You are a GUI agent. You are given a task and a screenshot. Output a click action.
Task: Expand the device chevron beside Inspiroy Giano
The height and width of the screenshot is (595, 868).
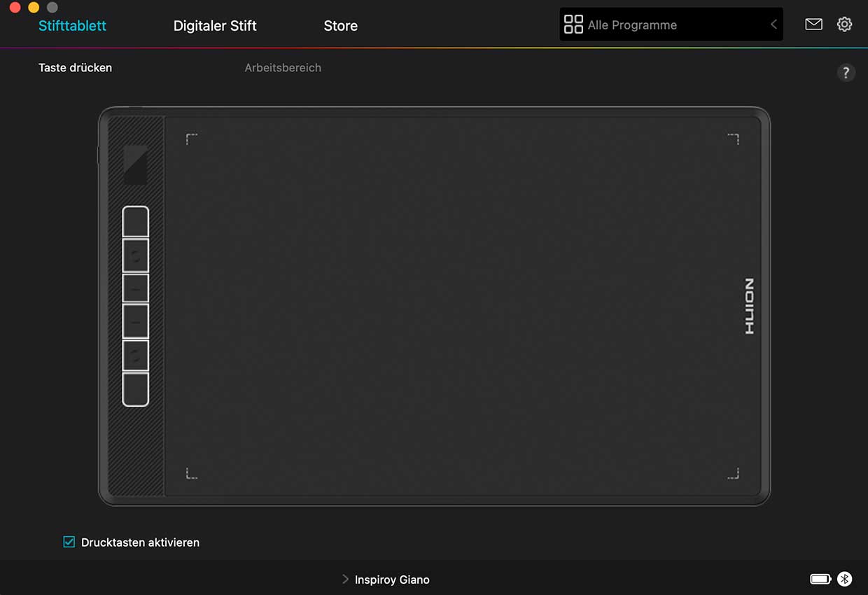pos(345,579)
